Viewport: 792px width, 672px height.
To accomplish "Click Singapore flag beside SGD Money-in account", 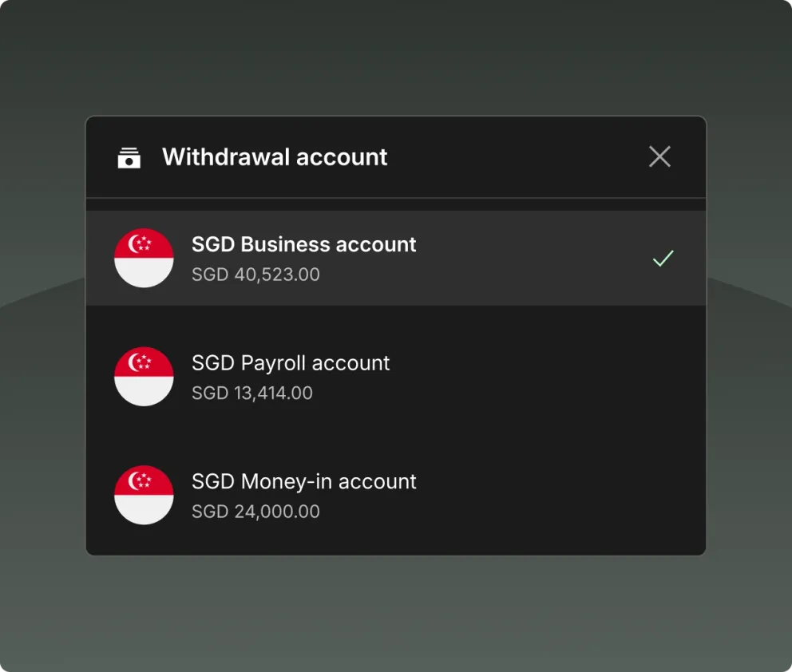I will (x=144, y=496).
